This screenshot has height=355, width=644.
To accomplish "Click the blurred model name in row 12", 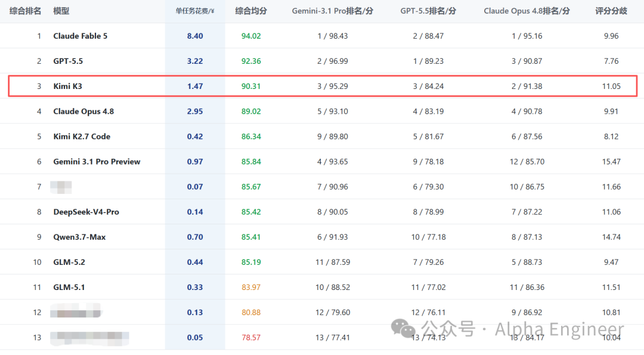I will point(76,311).
